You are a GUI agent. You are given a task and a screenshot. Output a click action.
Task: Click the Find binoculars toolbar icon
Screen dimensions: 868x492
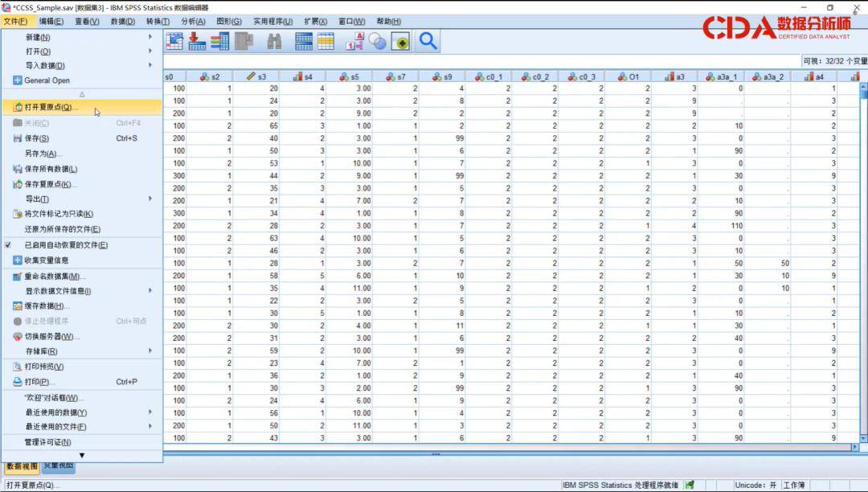[274, 42]
